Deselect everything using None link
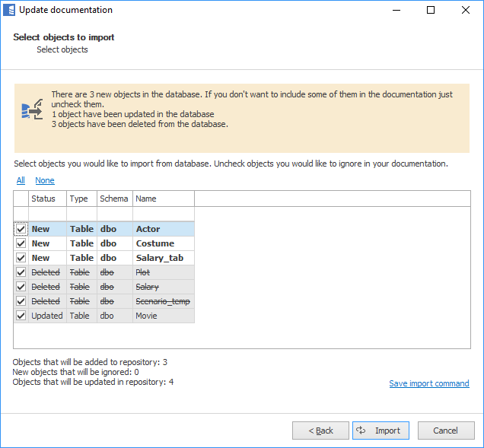This screenshot has width=484, height=448. coord(45,181)
